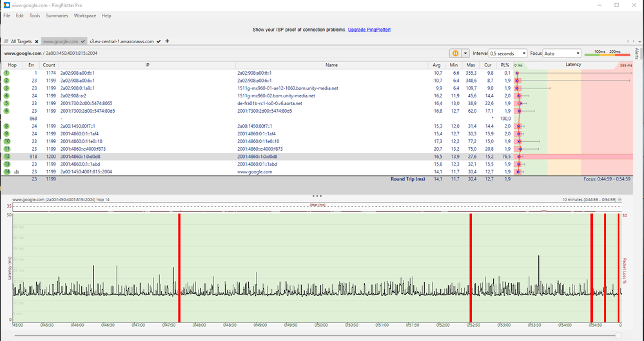Add a new target with the plus icon

tap(168, 41)
